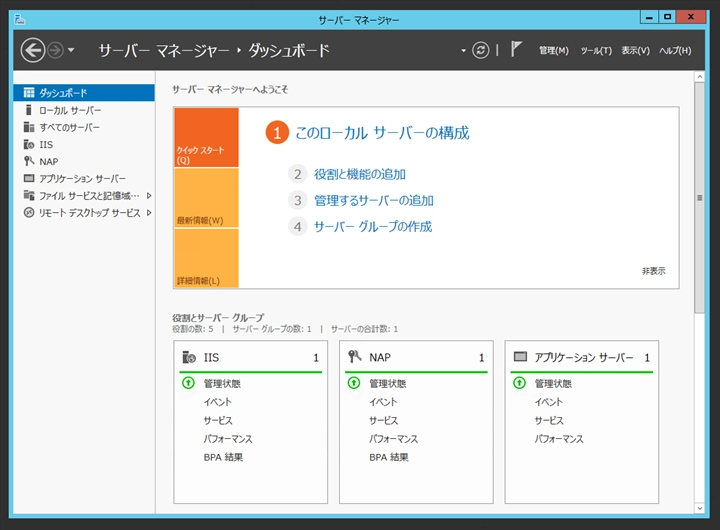Click サーバー グループの作成 link
720x530 pixels.
pos(373,226)
